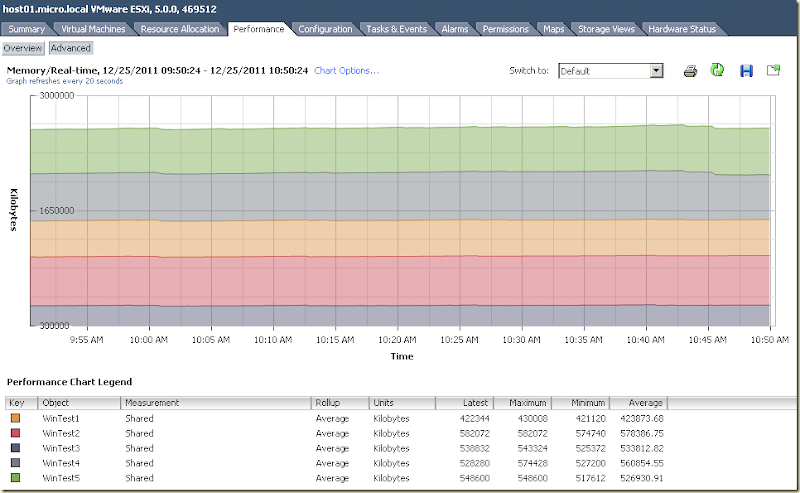Click WinTest2 average value 578386.75
Image resolution: width=800 pixels, height=493 pixels.
(642, 433)
